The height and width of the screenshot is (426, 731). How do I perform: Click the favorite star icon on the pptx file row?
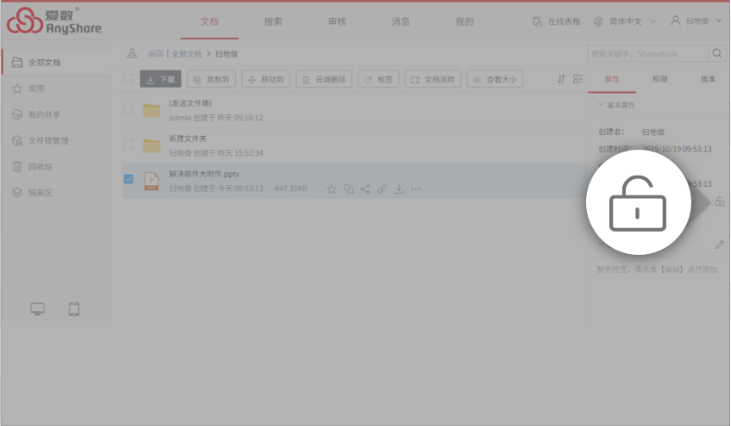[x=332, y=189]
